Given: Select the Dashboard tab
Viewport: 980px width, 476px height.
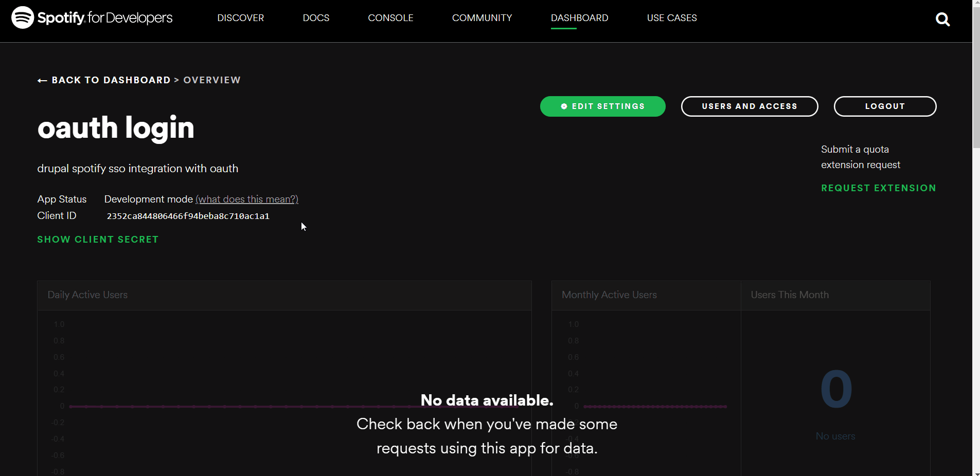Looking at the screenshot, I should (x=579, y=18).
